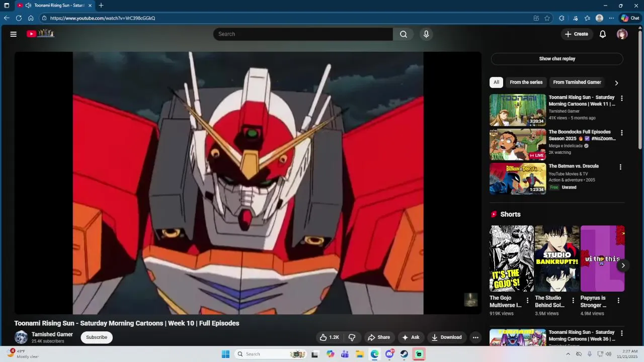Switch to the Toonami Rising Sun tab
This screenshot has height=362, width=644.
(54, 6)
